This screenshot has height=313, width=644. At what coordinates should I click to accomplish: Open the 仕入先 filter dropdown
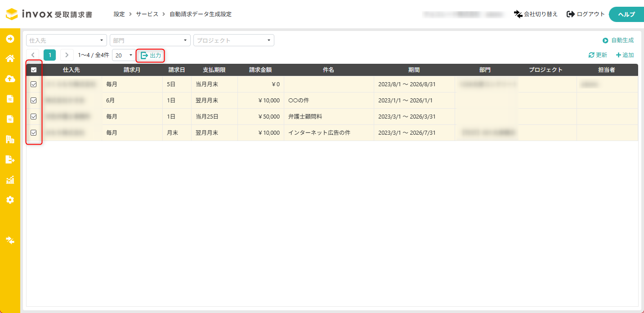click(x=67, y=40)
